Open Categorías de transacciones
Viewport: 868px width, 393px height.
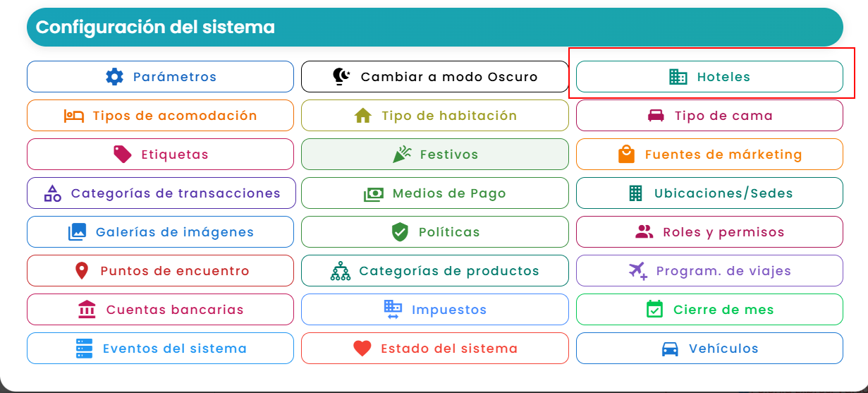coord(160,193)
